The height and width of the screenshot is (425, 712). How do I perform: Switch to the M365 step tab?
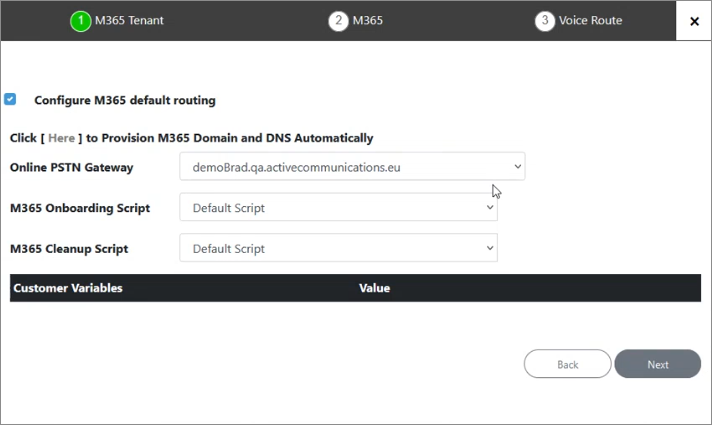368,20
